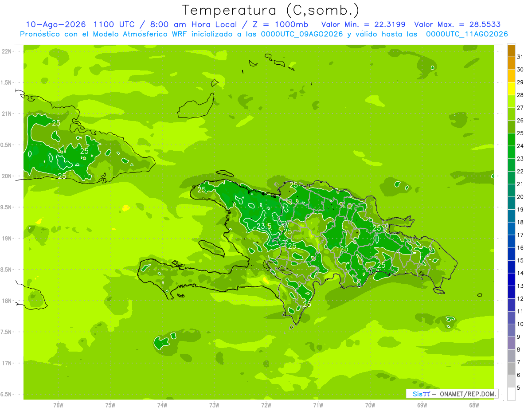Click the '20N' latitude axis label
This screenshot has width=532, height=411.
[x=8, y=176]
